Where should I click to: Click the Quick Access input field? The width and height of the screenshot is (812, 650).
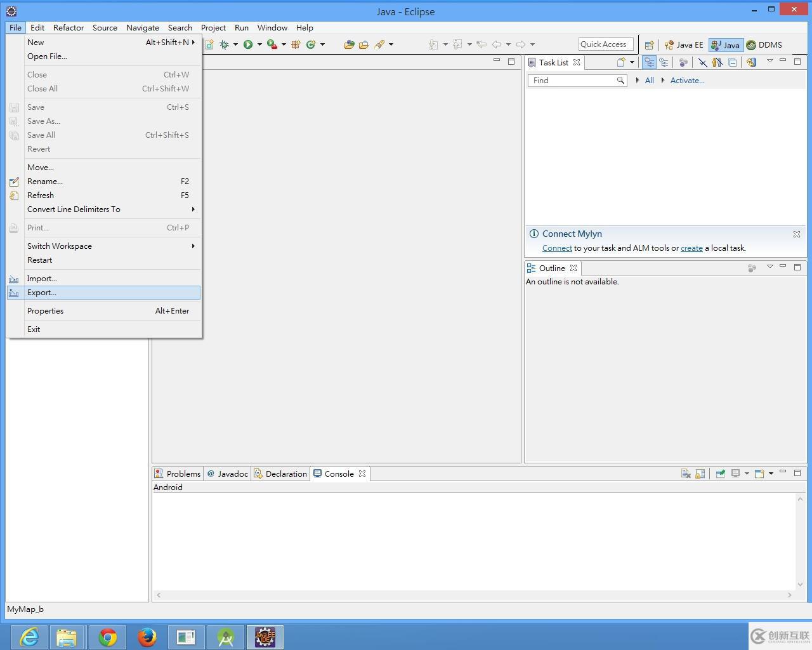tap(606, 44)
